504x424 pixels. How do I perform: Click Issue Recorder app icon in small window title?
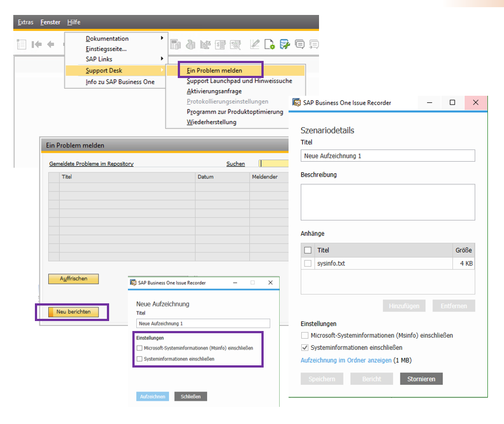click(x=133, y=283)
